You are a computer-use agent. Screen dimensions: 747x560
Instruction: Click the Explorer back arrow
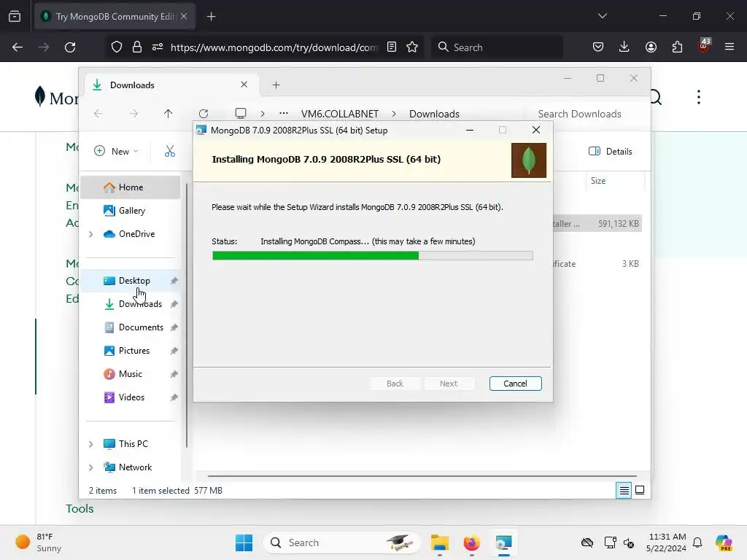[x=98, y=113]
